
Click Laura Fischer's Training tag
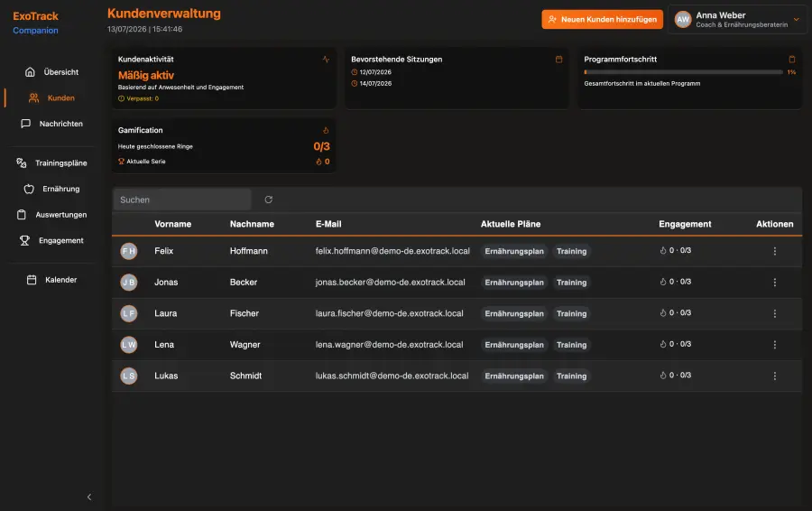(x=572, y=313)
